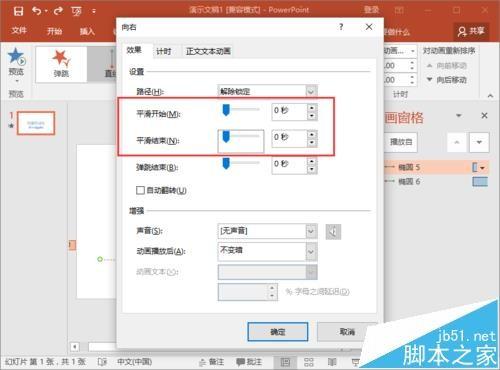The width and height of the screenshot is (500, 370).
Task: Open the 文件 menu
Action: pyautogui.click(x=19, y=31)
